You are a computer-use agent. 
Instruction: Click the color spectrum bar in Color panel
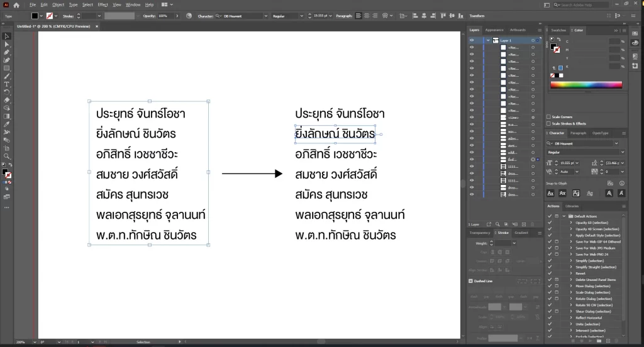[586, 85]
